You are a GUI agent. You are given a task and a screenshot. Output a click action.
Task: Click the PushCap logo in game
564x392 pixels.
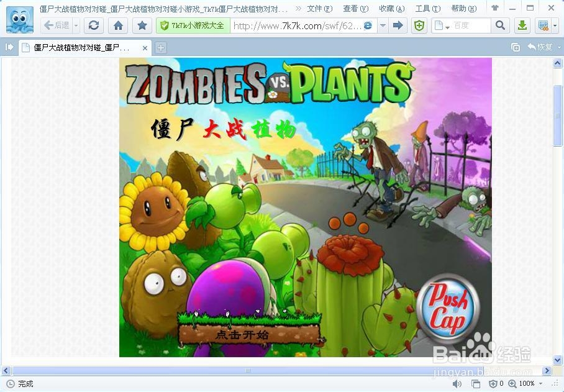pos(448,307)
